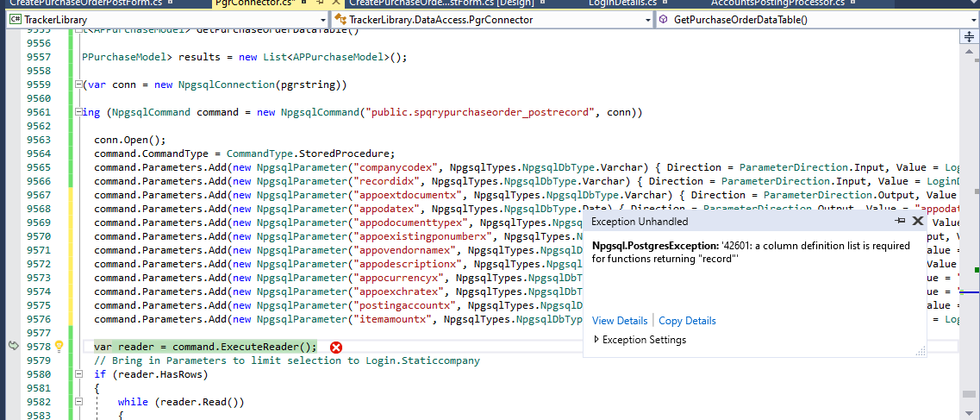Open the lightbulb quick actions on line 9578
This screenshot has height=420, width=980.
(59, 346)
